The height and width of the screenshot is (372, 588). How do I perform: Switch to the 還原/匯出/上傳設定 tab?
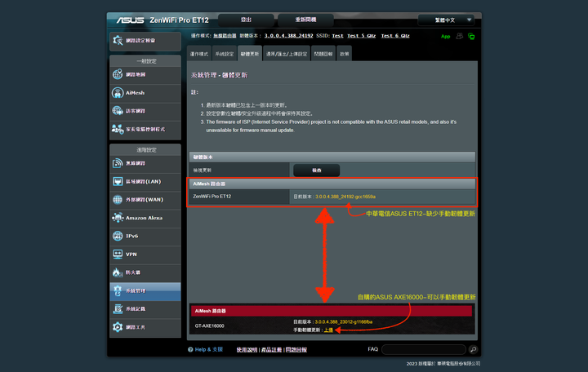point(287,54)
